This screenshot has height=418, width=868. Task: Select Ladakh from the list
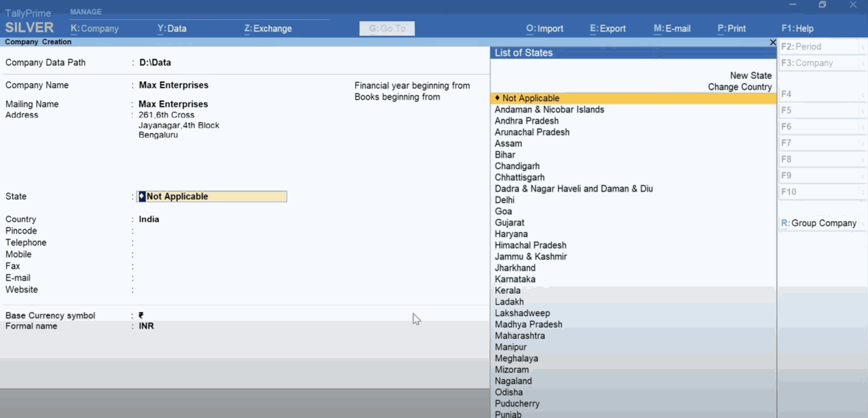point(509,301)
